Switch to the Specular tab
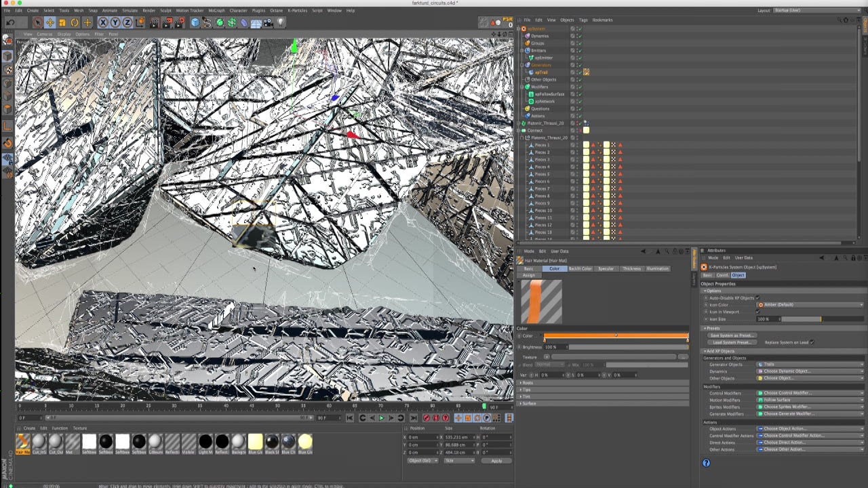868x488 pixels. click(x=606, y=268)
